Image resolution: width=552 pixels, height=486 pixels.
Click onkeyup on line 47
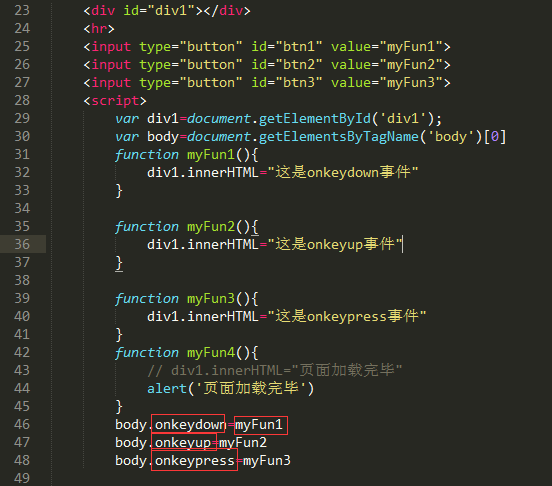click(183, 442)
